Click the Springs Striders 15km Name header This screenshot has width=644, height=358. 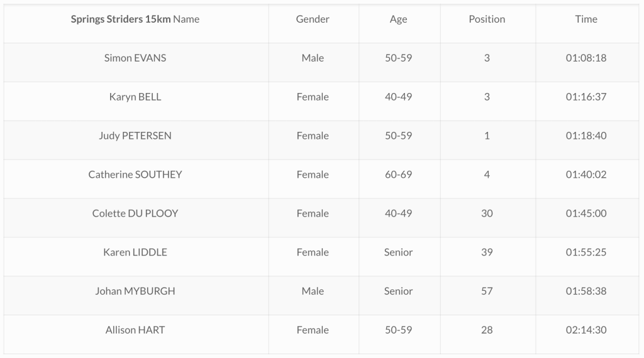(135, 19)
